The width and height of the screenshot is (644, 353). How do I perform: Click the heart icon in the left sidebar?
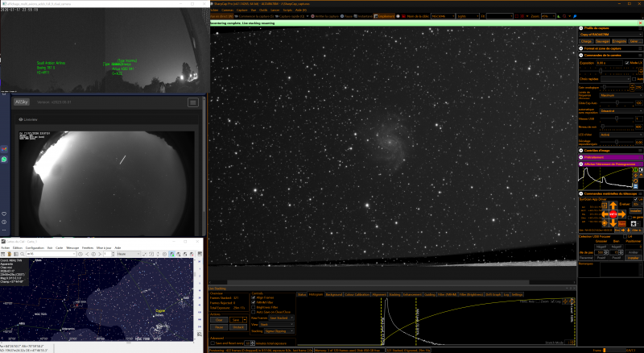click(4, 214)
